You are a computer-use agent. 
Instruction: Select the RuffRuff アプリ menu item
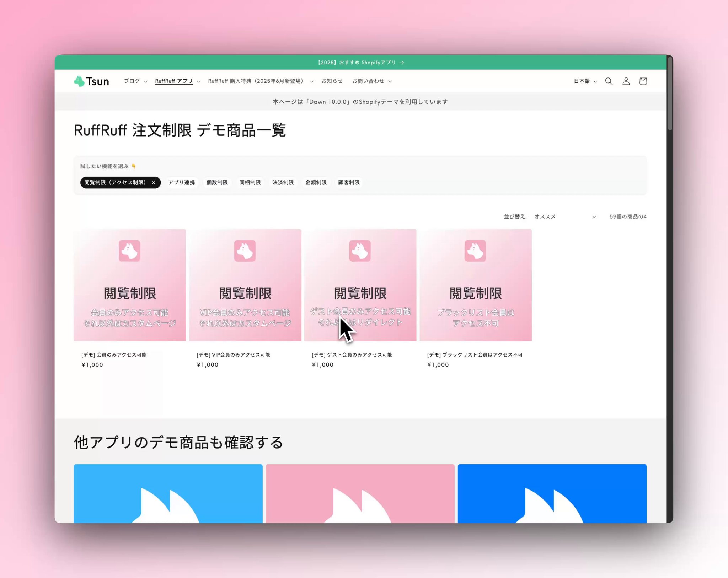(174, 81)
